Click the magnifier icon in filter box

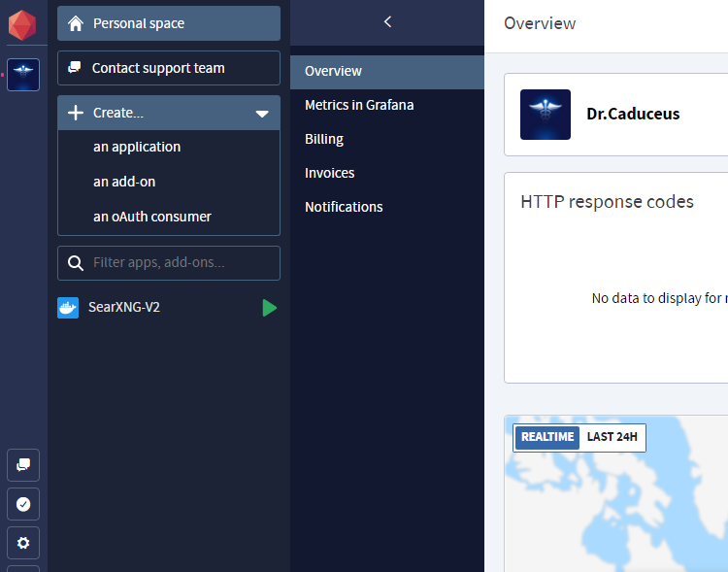[x=76, y=263]
